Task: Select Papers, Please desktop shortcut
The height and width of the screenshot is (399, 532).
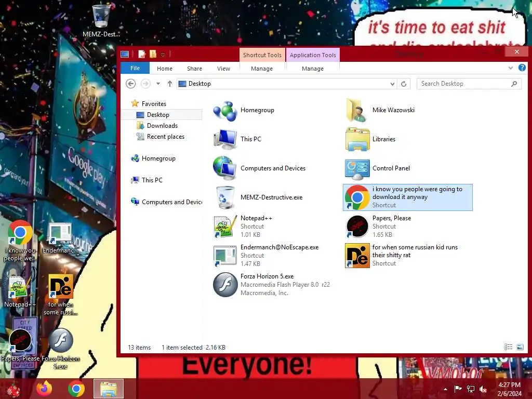Action: click(20, 340)
